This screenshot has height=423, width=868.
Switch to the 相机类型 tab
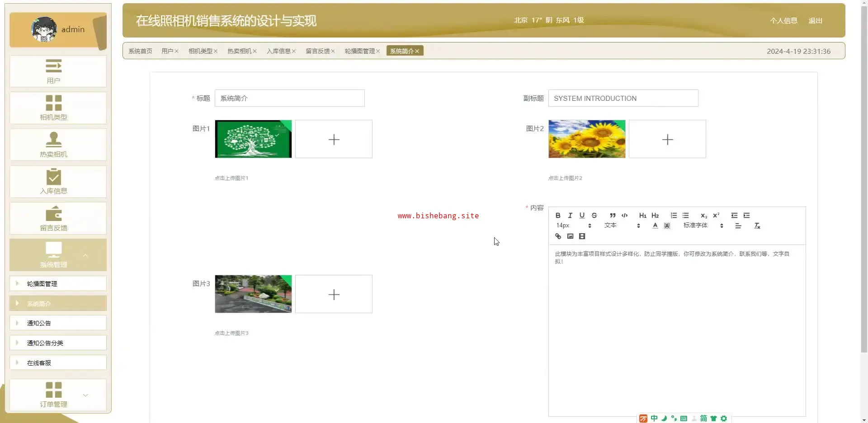(x=200, y=51)
